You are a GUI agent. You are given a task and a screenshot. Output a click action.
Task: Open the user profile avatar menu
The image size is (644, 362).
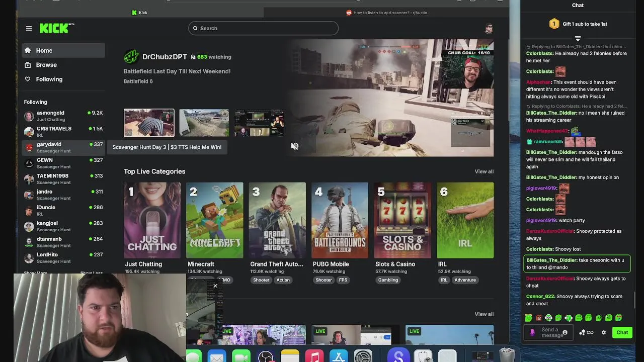(x=488, y=29)
